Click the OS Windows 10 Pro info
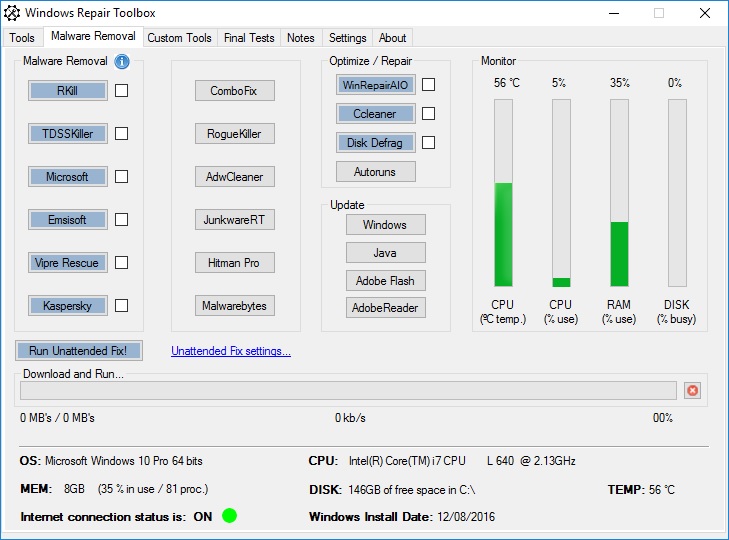 [111, 460]
